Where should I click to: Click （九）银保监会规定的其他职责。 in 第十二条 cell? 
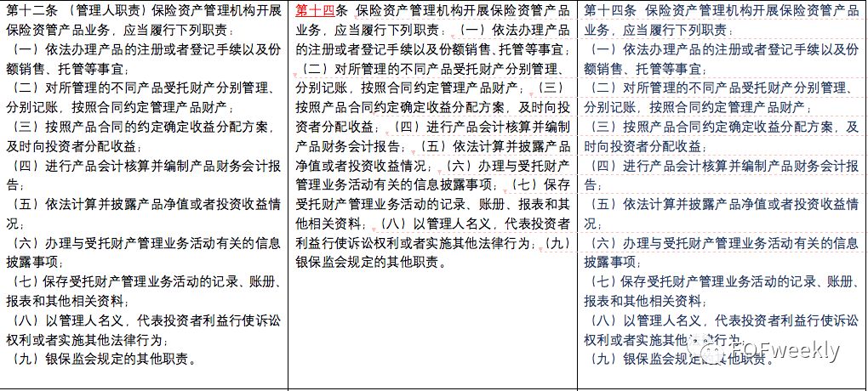[x=103, y=359]
